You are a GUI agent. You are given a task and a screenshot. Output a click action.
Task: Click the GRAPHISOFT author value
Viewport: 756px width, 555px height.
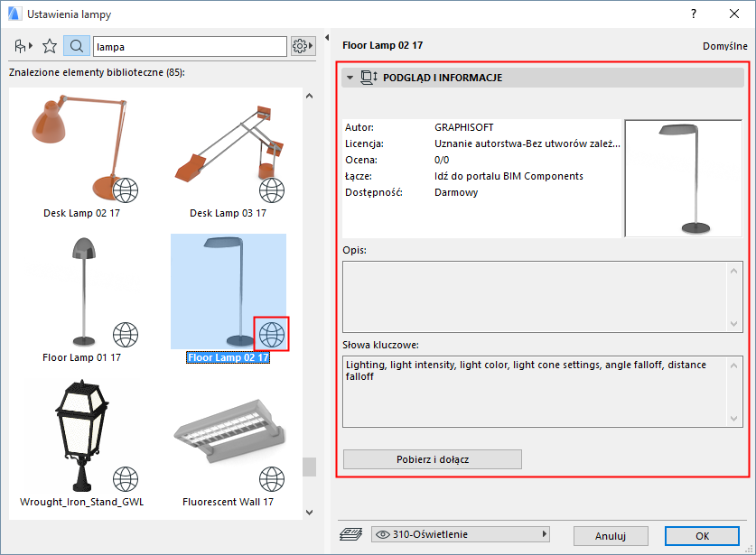pyautogui.click(x=464, y=127)
